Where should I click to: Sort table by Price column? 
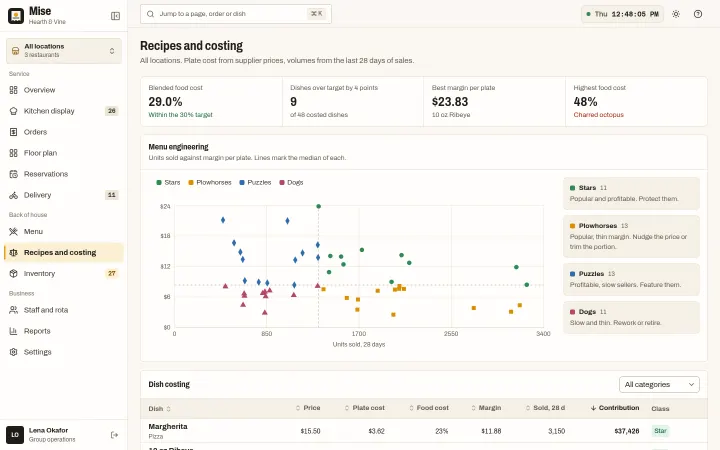coord(308,408)
